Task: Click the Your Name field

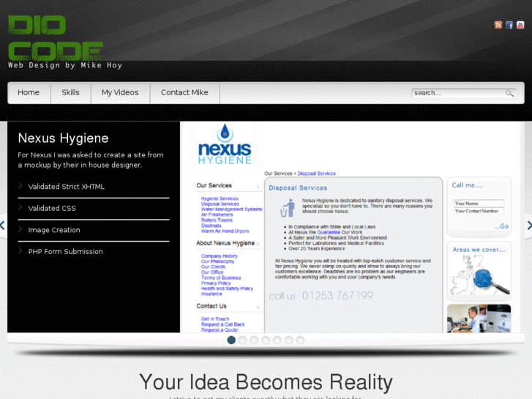Action: click(x=479, y=204)
